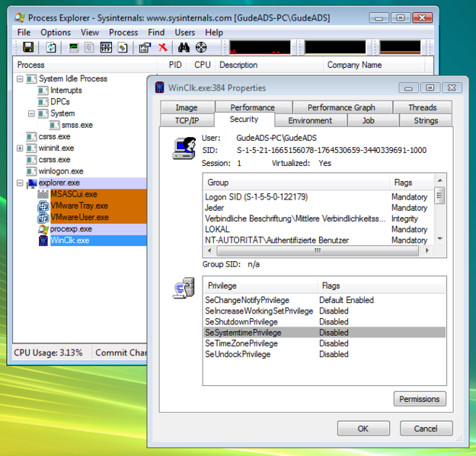476x456 pixels.
Task: Click the VMwareTray.exe process icon
Action: pos(43,206)
